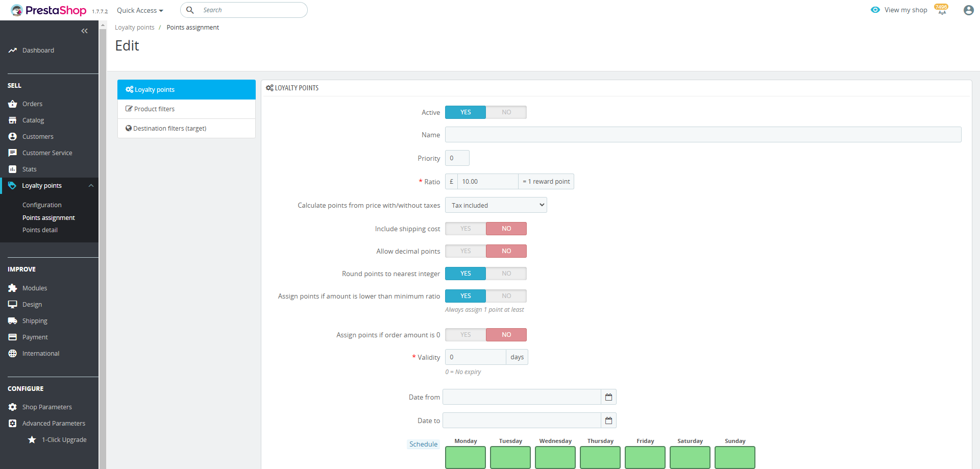Click the Design monitor icon
The width and height of the screenshot is (980, 469).
point(13,305)
